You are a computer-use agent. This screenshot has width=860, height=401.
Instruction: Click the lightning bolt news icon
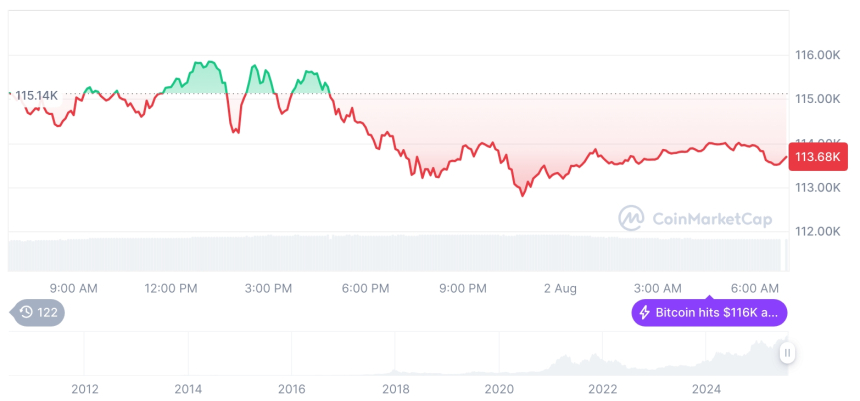pyautogui.click(x=645, y=313)
